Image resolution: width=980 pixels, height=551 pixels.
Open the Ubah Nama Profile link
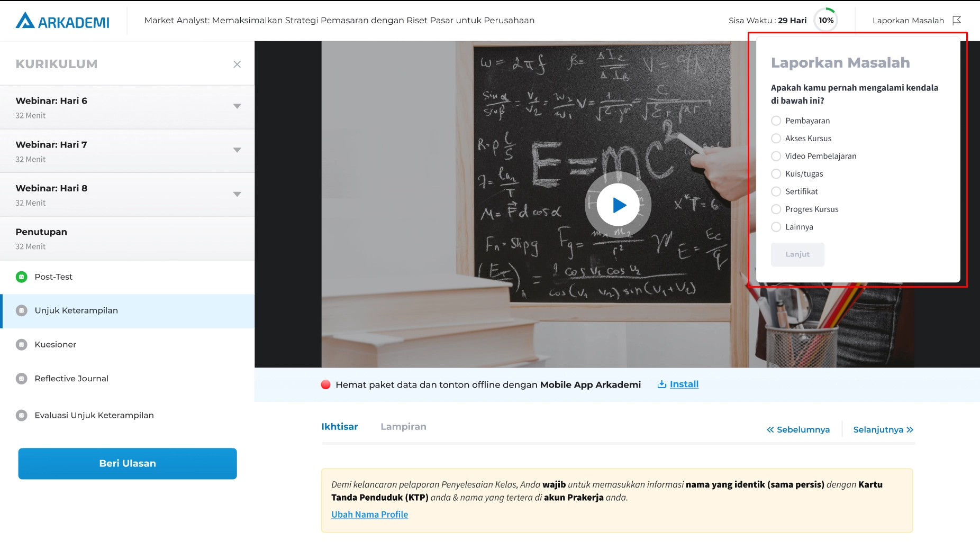click(x=369, y=515)
